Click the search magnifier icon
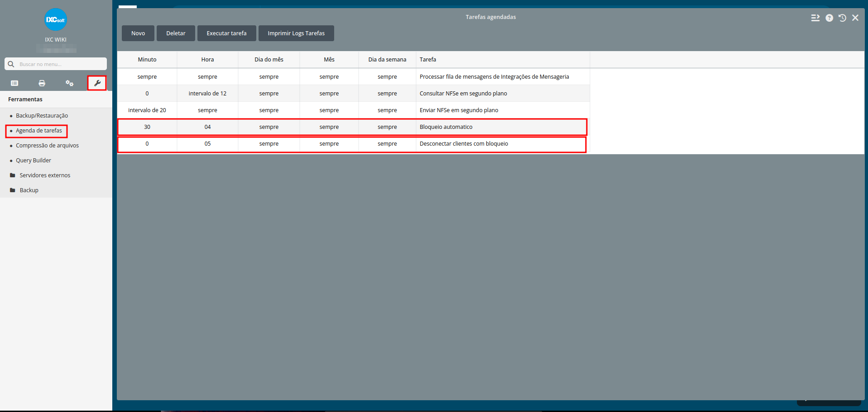Image resolution: width=868 pixels, height=412 pixels. [11, 64]
